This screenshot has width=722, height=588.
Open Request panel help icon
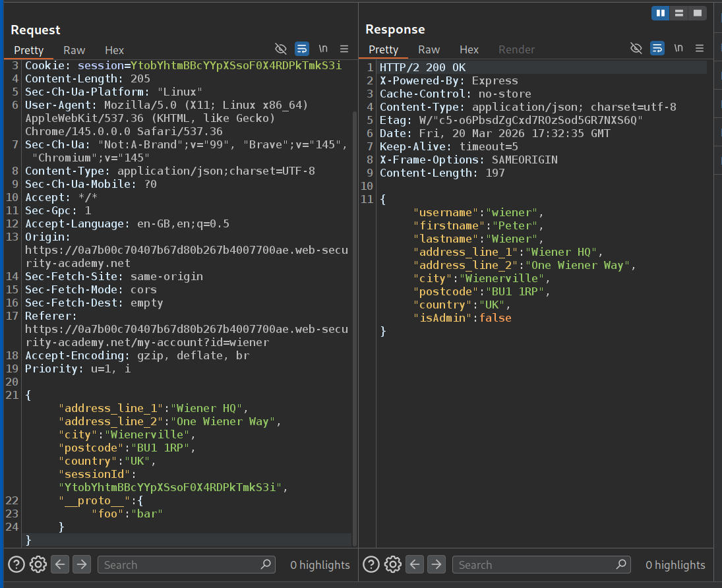pyautogui.click(x=16, y=564)
